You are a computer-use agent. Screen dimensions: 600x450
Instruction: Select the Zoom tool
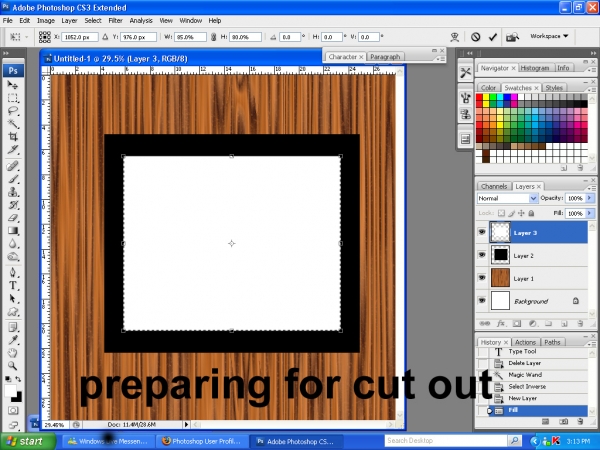click(x=13, y=366)
